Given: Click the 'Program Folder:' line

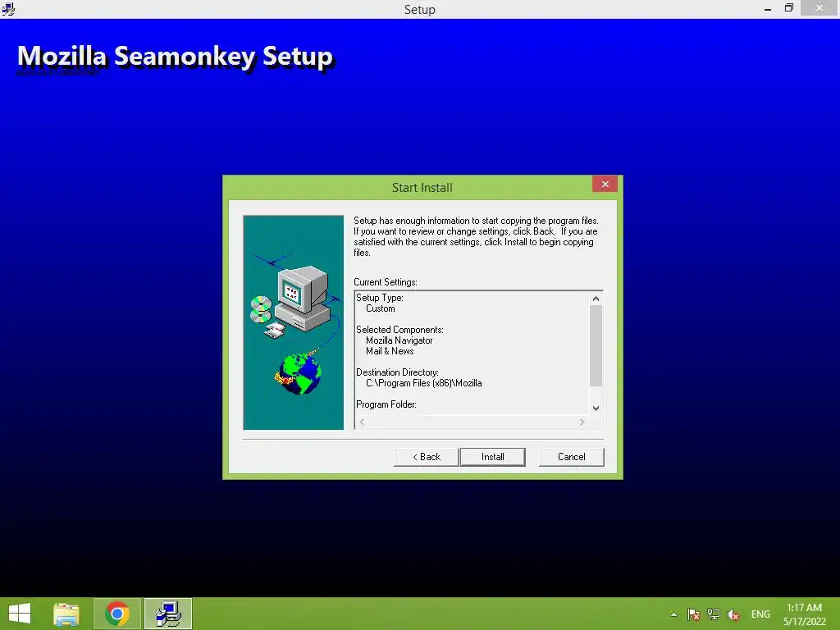Looking at the screenshot, I should pos(386,404).
